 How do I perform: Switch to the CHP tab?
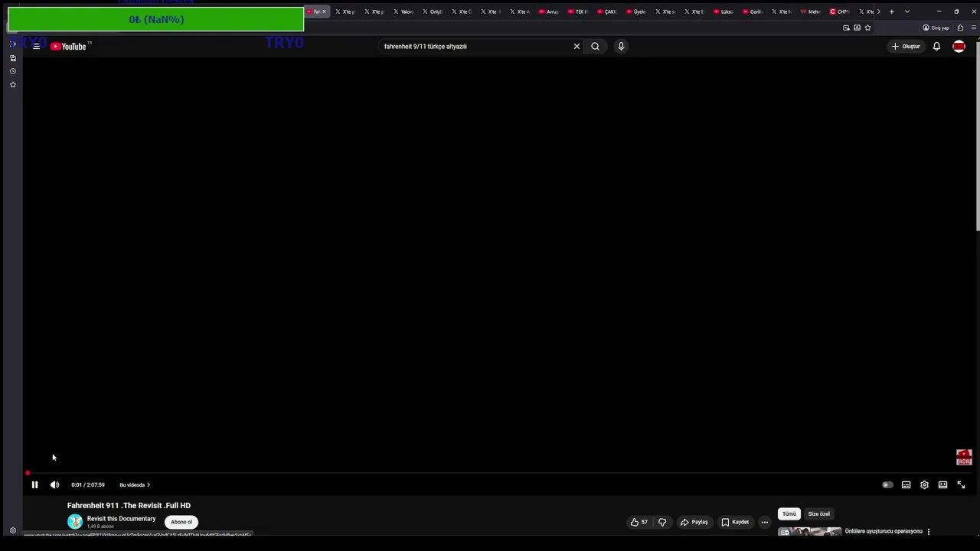(x=840, y=11)
